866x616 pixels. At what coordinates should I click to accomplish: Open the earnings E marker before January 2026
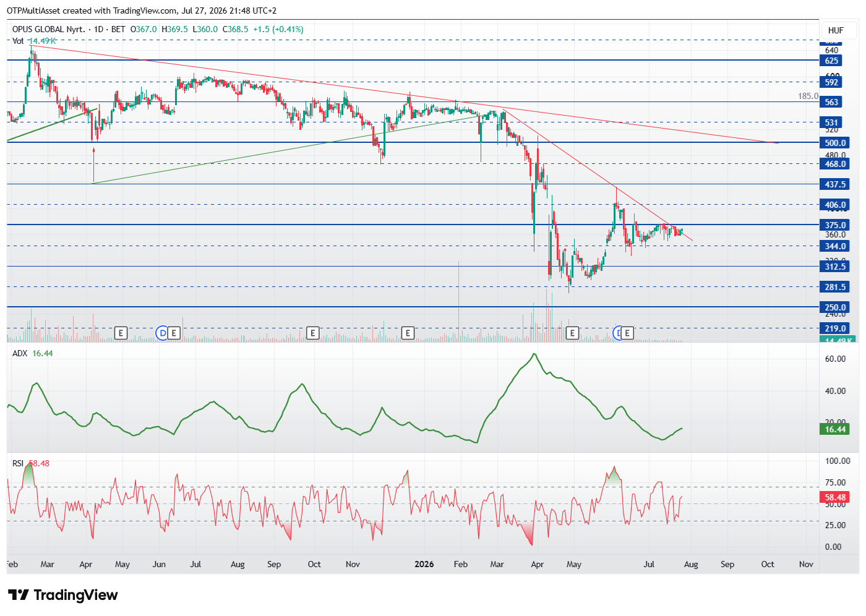[x=408, y=333]
